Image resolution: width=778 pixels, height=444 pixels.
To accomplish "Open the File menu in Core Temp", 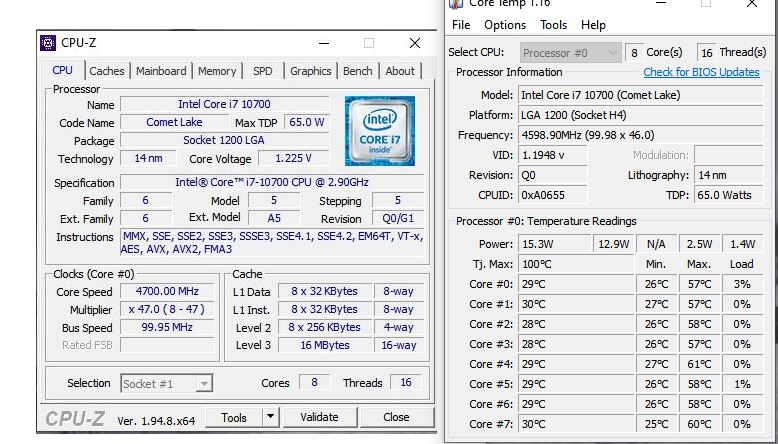I will (461, 25).
